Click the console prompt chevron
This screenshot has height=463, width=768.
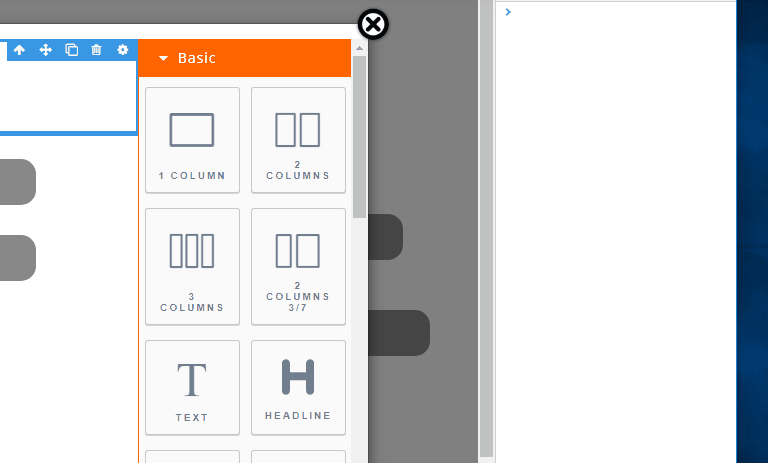[x=508, y=12]
